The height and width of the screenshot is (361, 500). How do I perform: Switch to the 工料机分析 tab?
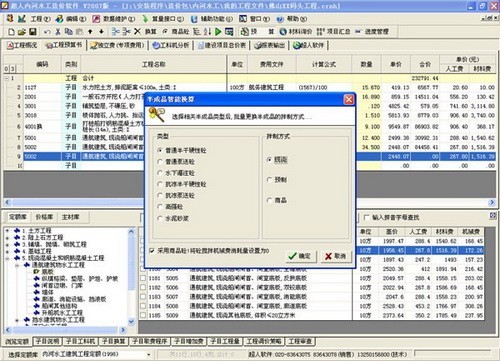pyautogui.click(x=171, y=45)
